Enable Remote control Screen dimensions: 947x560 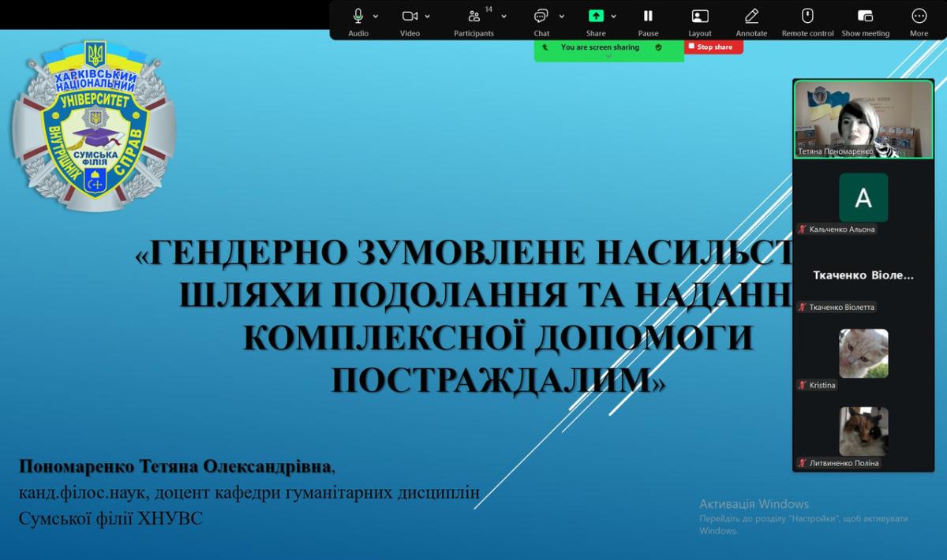pyautogui.click(x=807, y=17)
